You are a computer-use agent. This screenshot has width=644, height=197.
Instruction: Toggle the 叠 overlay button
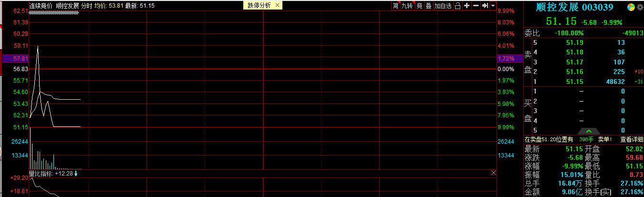428,6
